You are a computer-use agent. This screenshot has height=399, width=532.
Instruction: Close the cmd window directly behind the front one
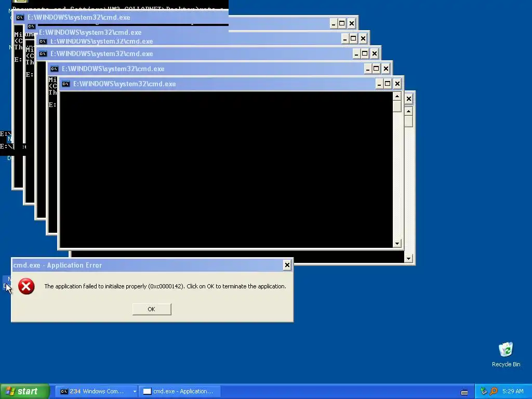click(386, 69)
